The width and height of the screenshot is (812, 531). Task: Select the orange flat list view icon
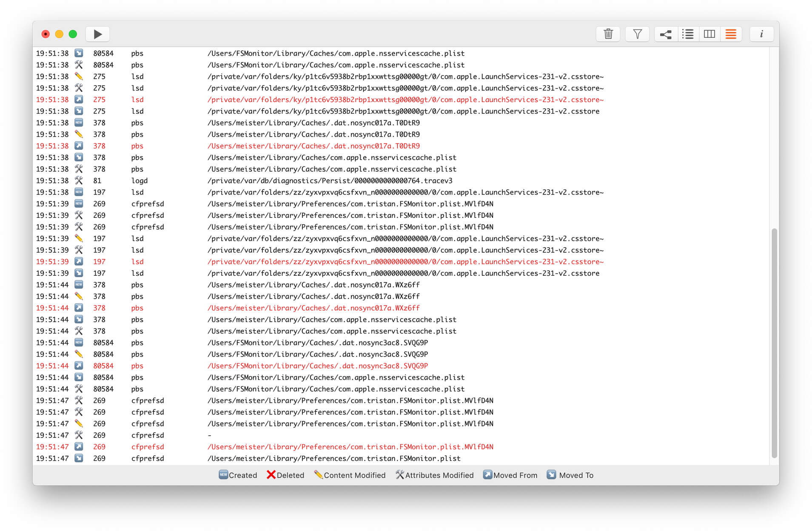tap(731, 34)
